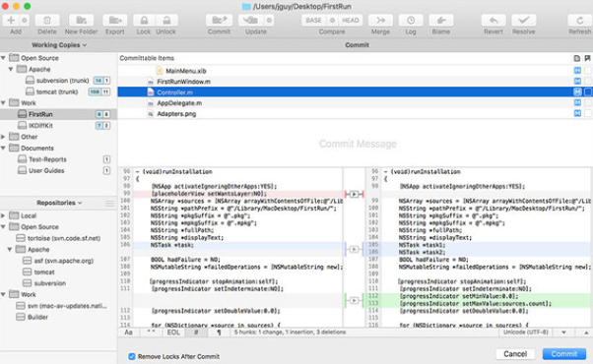The image size is (593, 364).
Task: Click into the Commit Message field
Action: point(356,144)
